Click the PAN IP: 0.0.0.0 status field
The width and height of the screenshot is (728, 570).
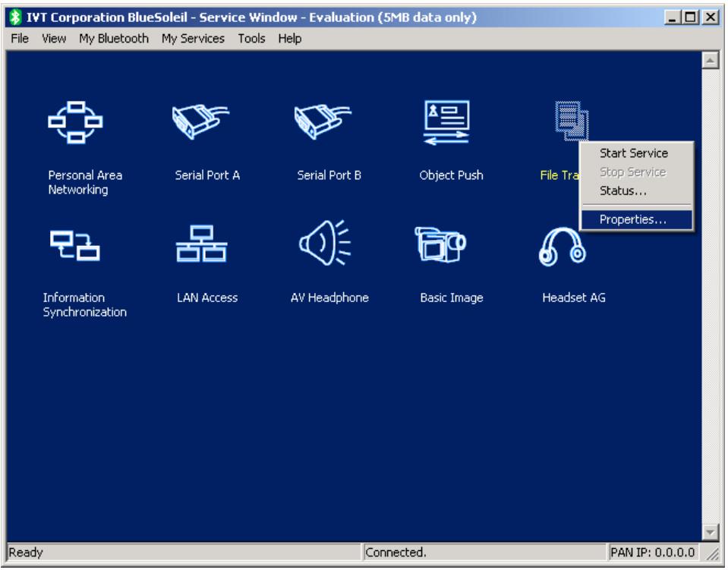(652, 553)
